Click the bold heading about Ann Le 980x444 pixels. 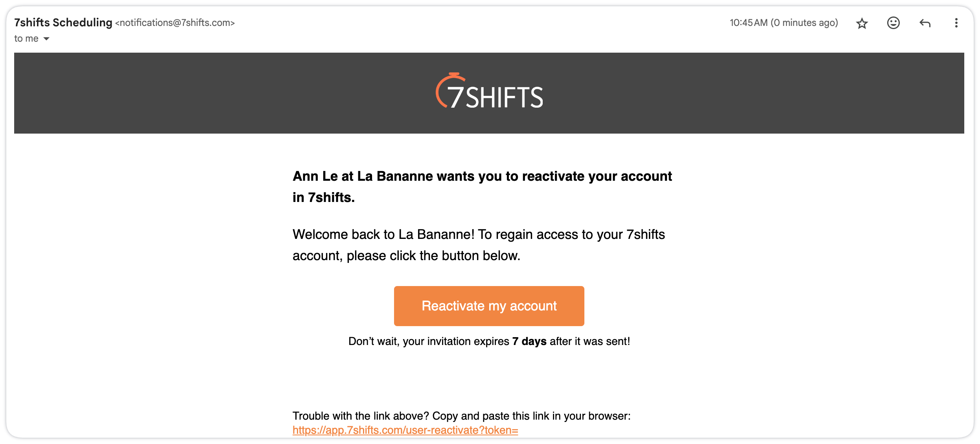(482, 176)
